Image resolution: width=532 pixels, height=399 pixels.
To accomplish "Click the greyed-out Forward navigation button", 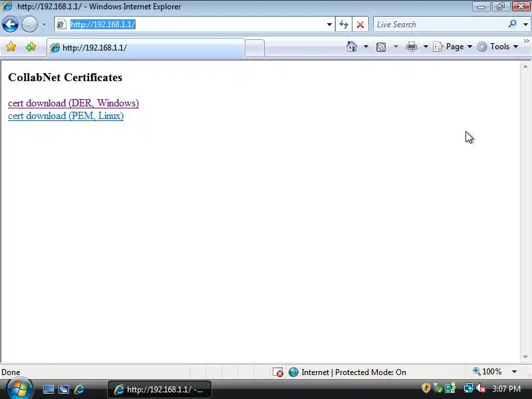I will 29,25.
